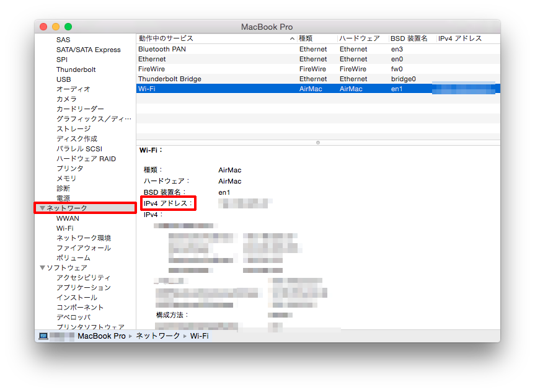Select the Ethernet service row

(318, 59)
